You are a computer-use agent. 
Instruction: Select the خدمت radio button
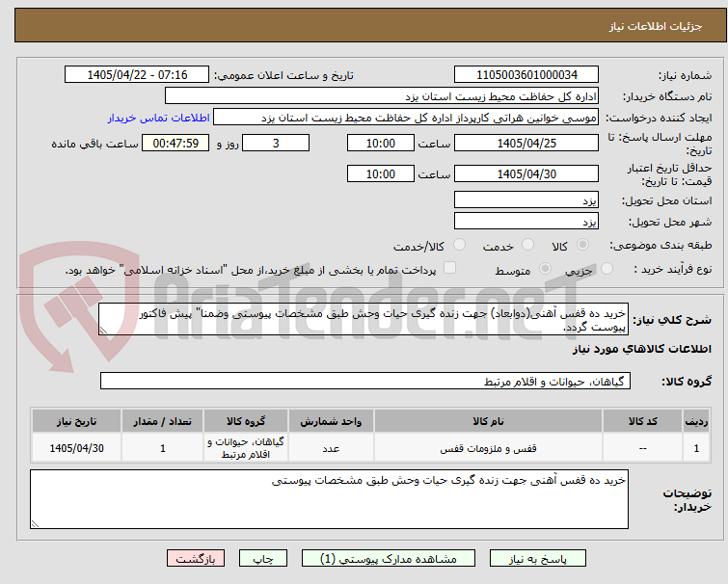click(527, 245)
